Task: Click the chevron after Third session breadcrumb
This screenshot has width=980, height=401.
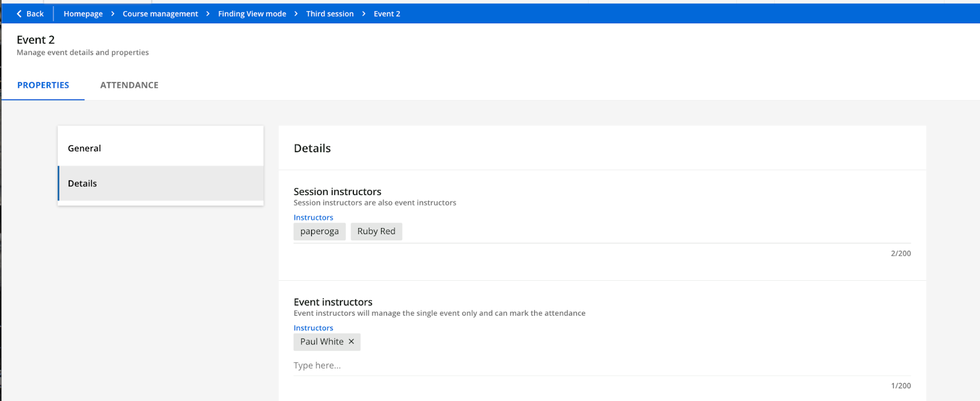Action: click(x=364, y=13)
